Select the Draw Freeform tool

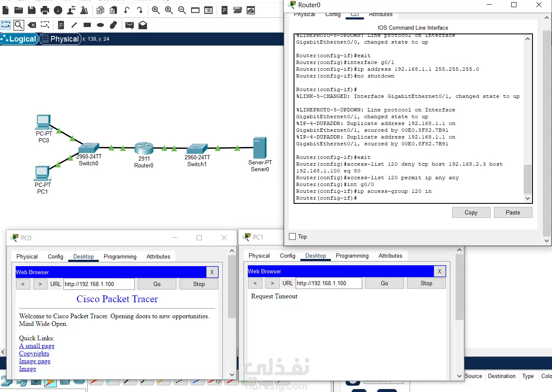[113, 25]
